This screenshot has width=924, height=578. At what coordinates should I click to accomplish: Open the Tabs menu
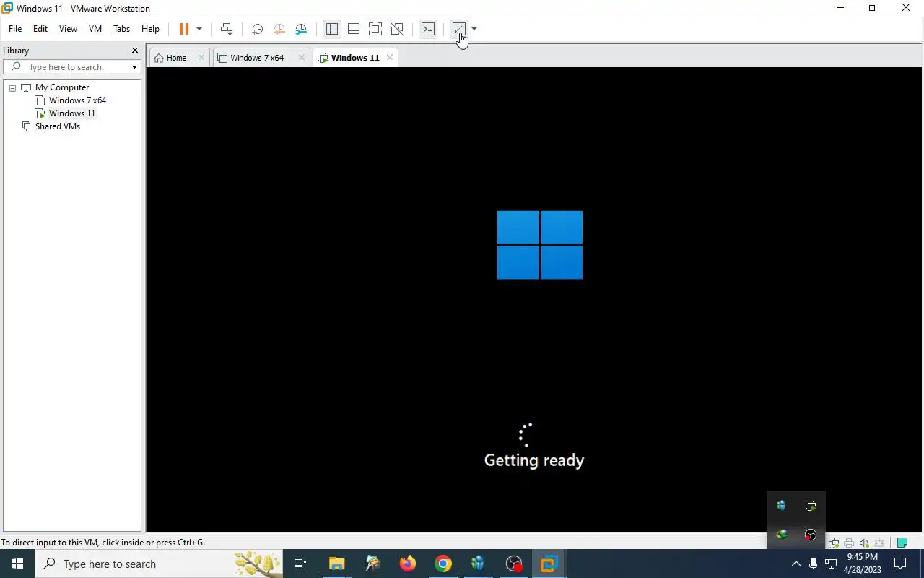121,29
